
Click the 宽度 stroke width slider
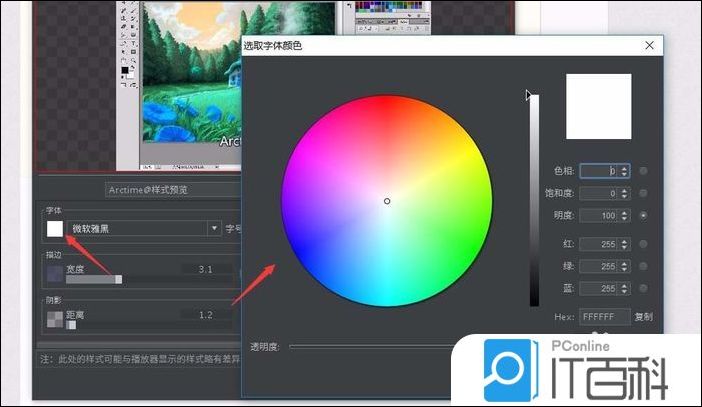149,279
